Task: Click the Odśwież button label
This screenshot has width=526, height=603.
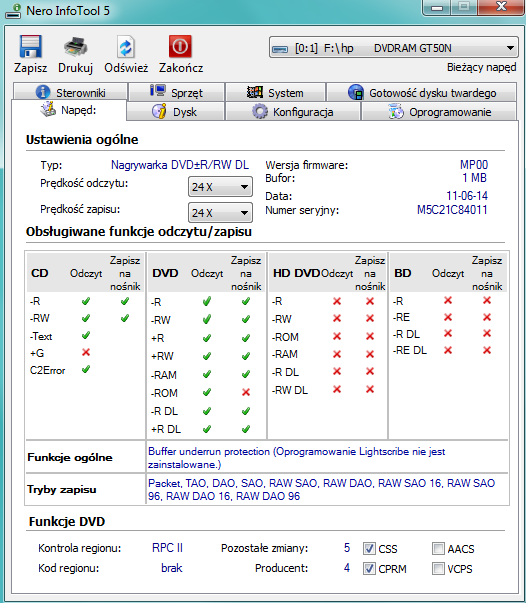Action: tap(126, 68)
